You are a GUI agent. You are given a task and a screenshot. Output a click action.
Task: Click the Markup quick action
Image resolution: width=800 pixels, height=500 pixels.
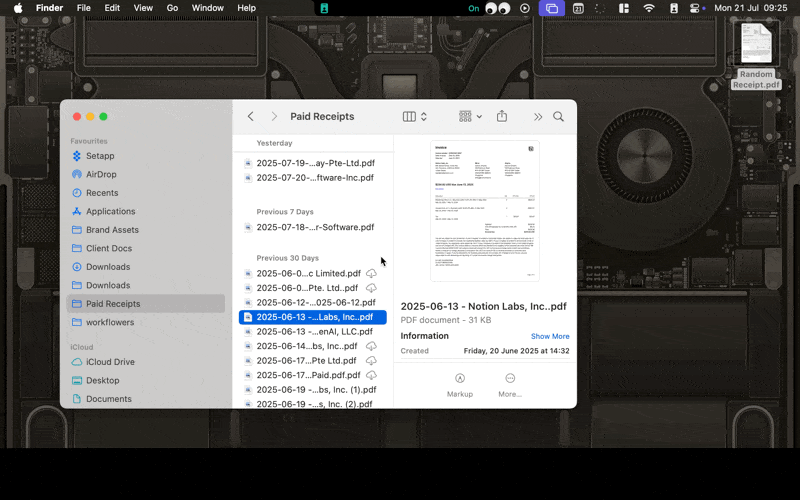pyautogui.click(x=460, y=385)
